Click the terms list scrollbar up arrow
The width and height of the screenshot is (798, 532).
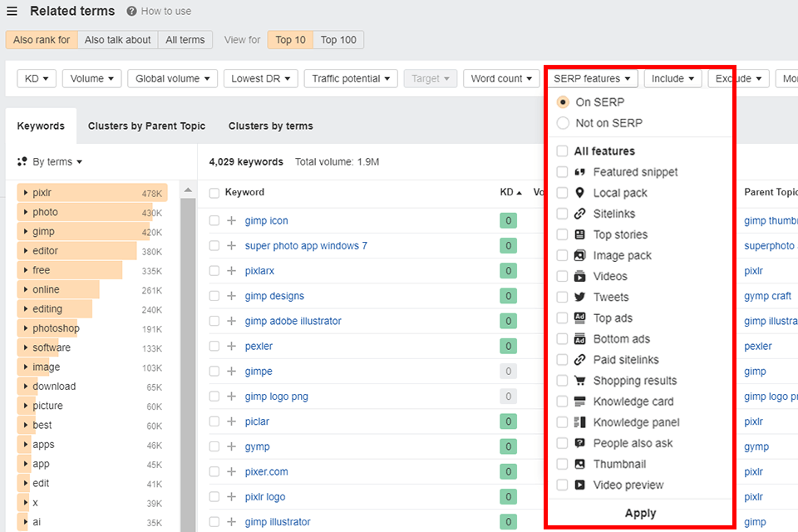click(188, 190)
